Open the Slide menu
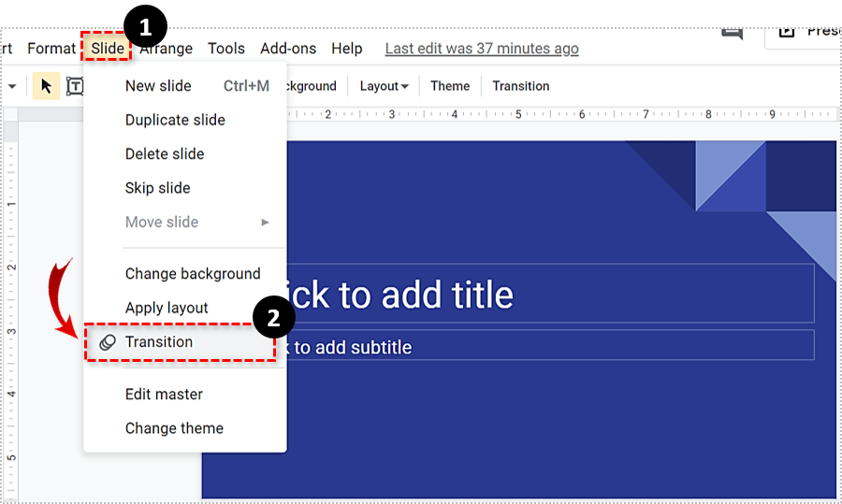Screen dimensions: 842x504 point(106,49)
